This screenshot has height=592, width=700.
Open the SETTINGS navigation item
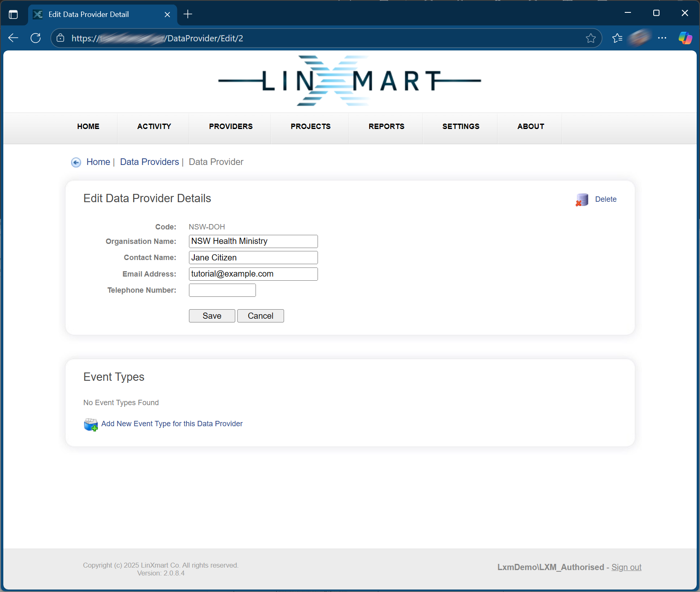point(461,127)
